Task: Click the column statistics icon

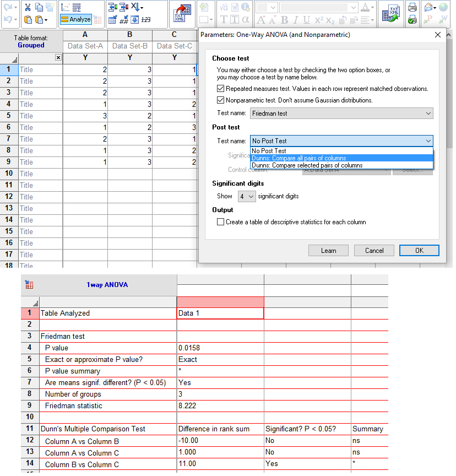Action: click(77, 7)
